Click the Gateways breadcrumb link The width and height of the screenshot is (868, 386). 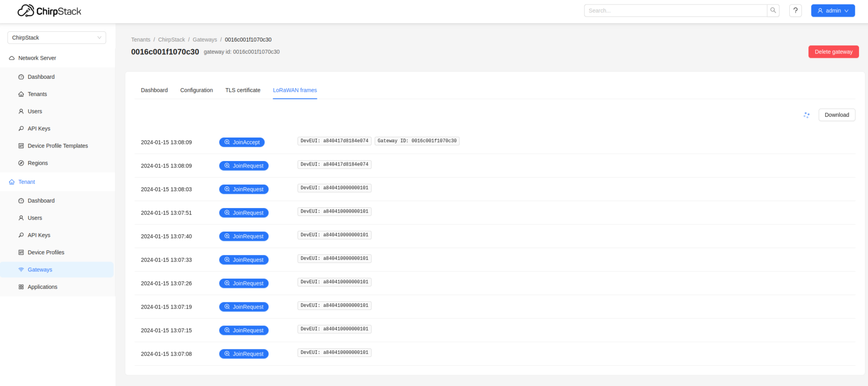click(205, 40)
